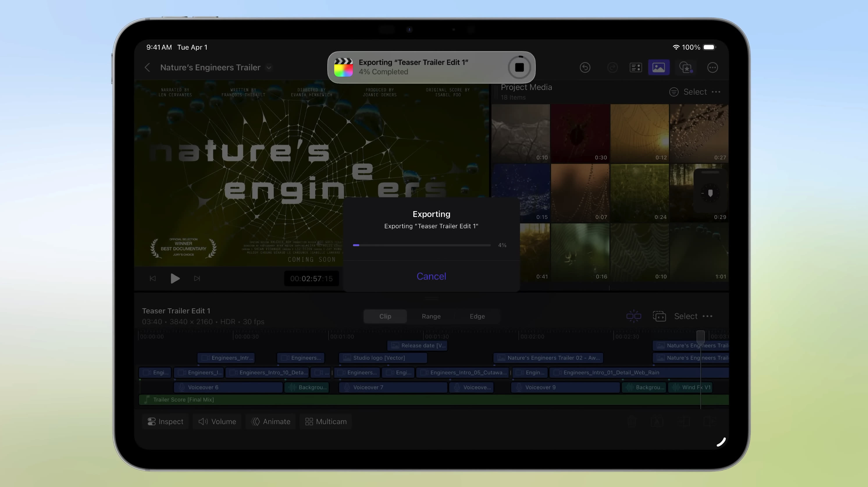Tap the 0:30 clip thumbnail in Project Media

[580, 133]
